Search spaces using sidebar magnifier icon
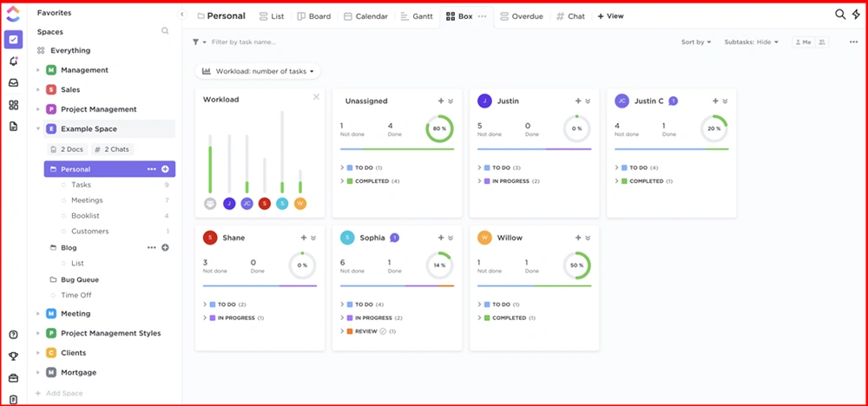868x406 pixels. (165, 31)
